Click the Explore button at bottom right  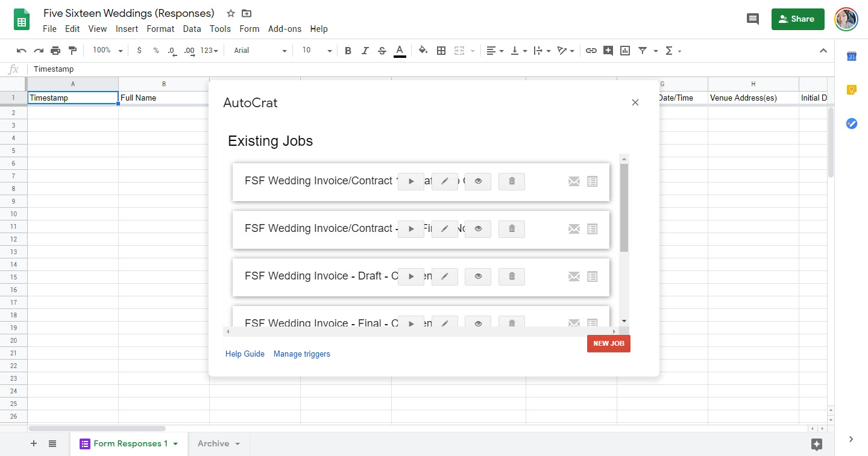(x=817, y=444)
